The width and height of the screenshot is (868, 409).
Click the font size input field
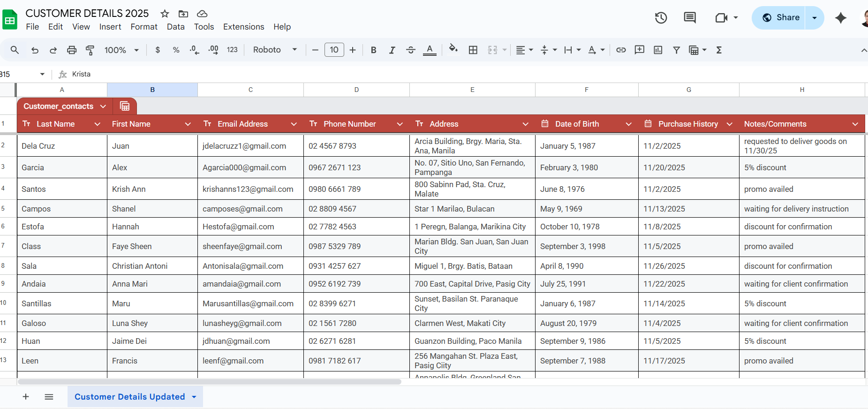tap(334, 50)
